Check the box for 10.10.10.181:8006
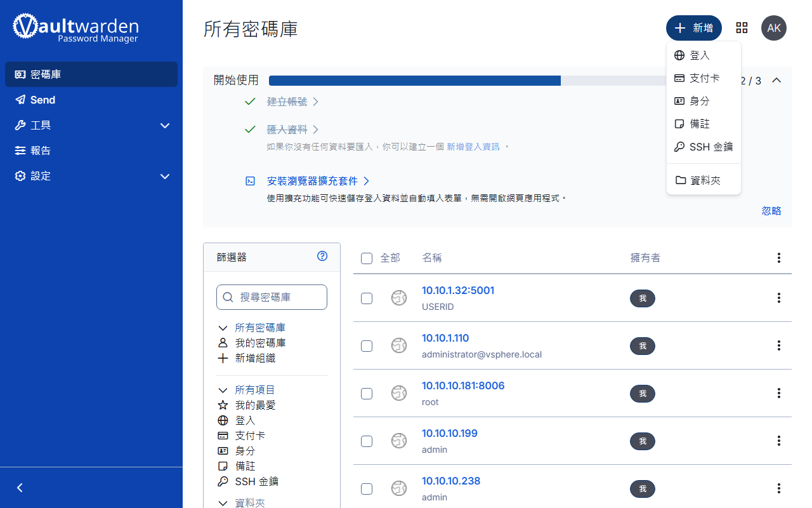Image resolution: width=812 pixels, height=508 pixels. [x=367, y=394]
